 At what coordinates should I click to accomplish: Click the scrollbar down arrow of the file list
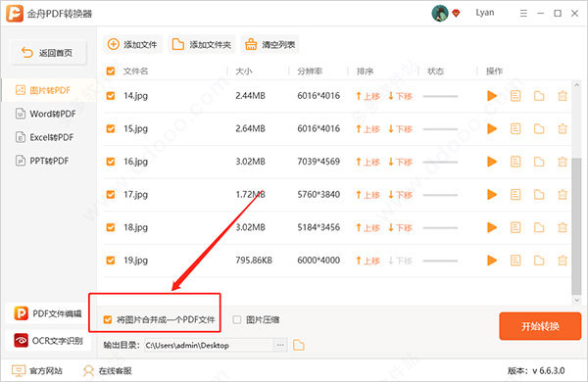coord(577,300)
